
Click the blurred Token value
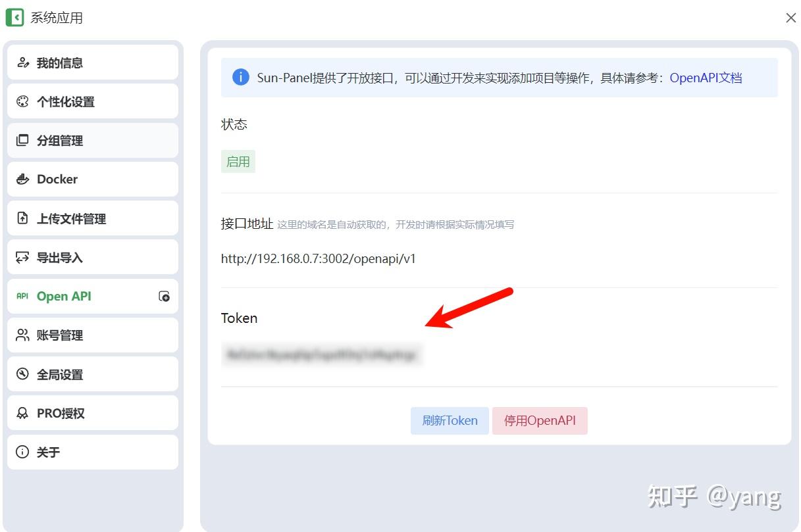[322, 355]
